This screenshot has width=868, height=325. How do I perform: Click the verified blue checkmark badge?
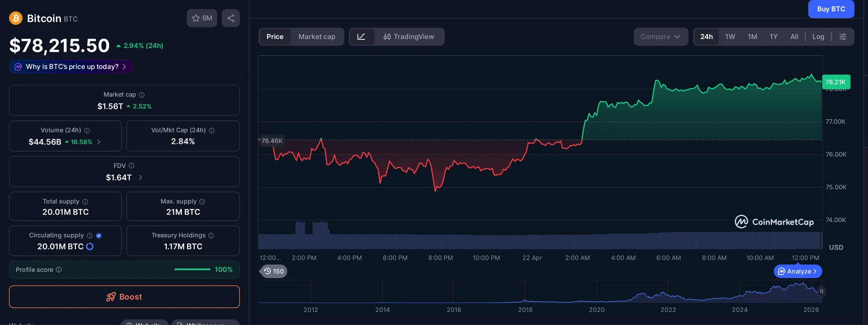(99, 235)
